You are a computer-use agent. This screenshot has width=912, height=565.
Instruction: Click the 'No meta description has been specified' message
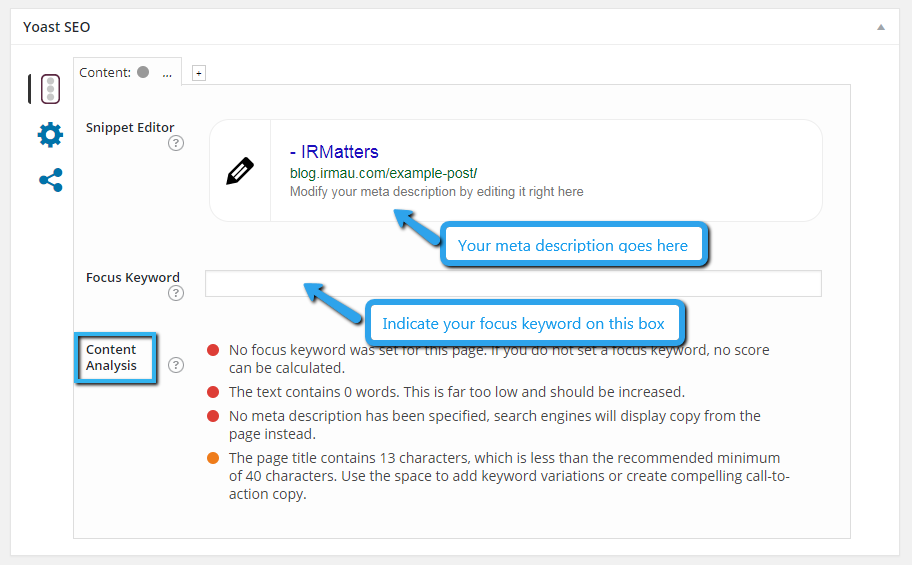pyautogui.click(x=494, y=425)
